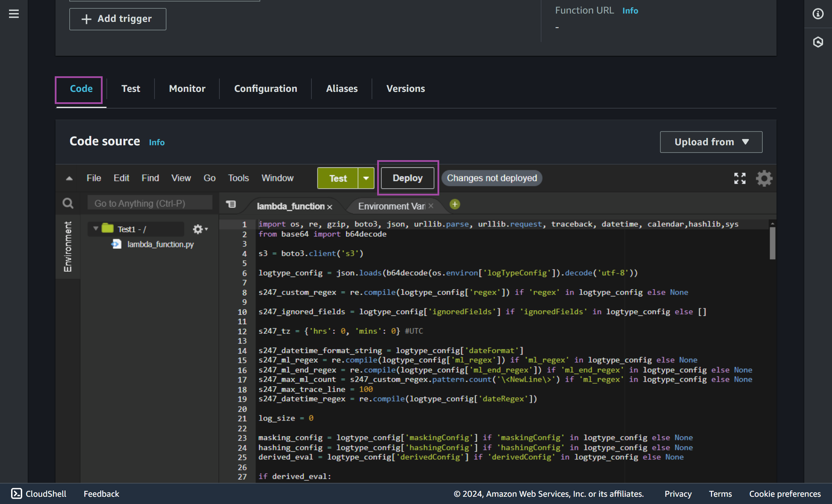Click the settings gear icon
The width and height of the screenshot is (832, 504).
tap(763, 178)
